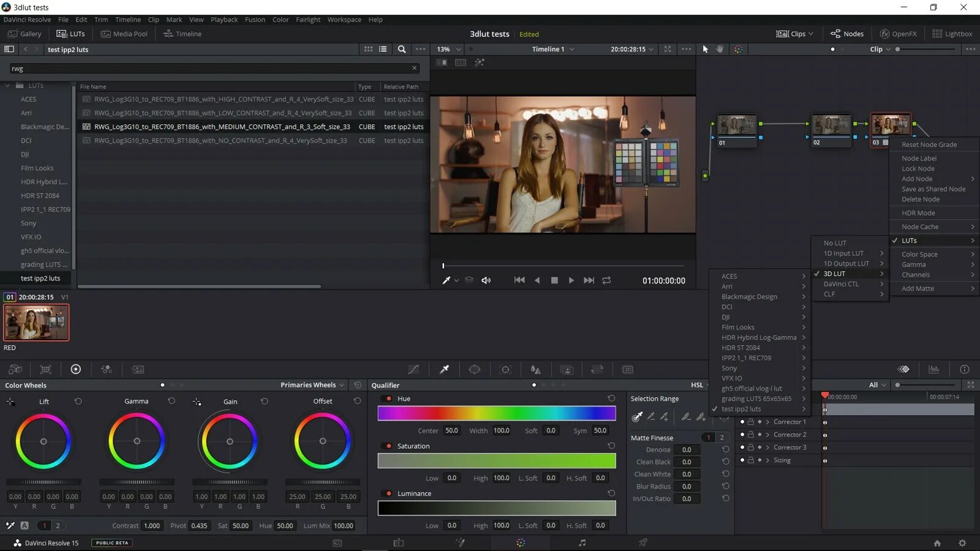The height and width of the screenshot is (551, 980).
Task: Toggle the keyframe diamond for Corrector 3
Action: [x=759, y=448]
